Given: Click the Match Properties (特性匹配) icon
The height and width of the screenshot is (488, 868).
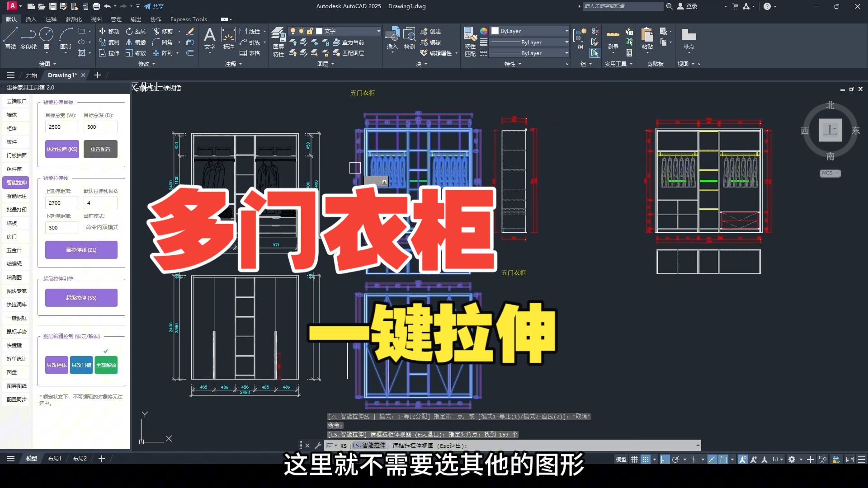Looking at the screenshot, I should pyautogui.click(x=470, y=42).
